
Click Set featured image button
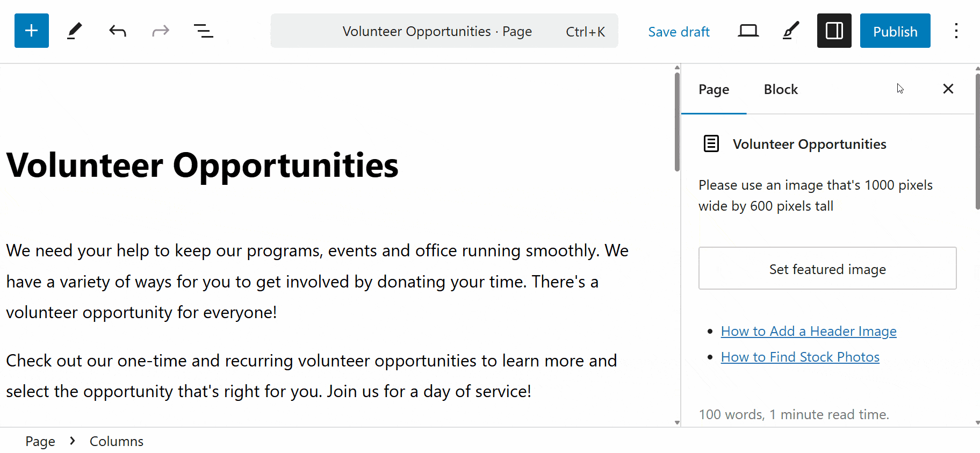coord(827,269)
